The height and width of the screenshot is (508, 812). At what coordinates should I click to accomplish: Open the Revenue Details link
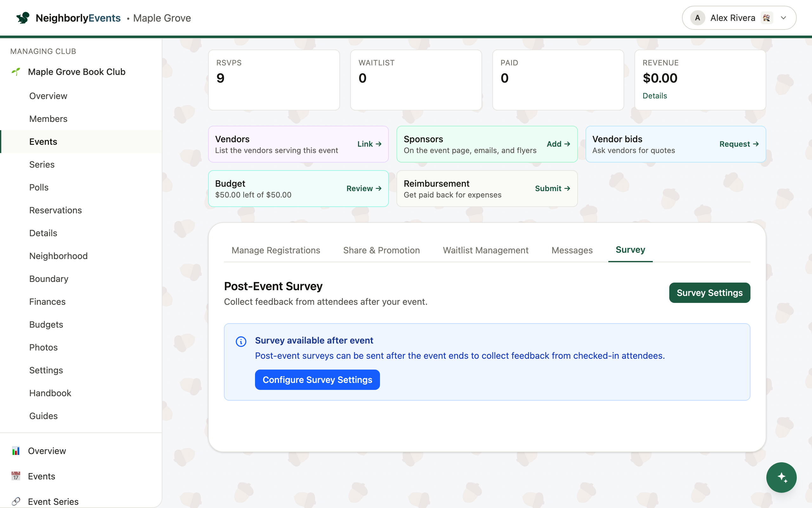(655, 96)
